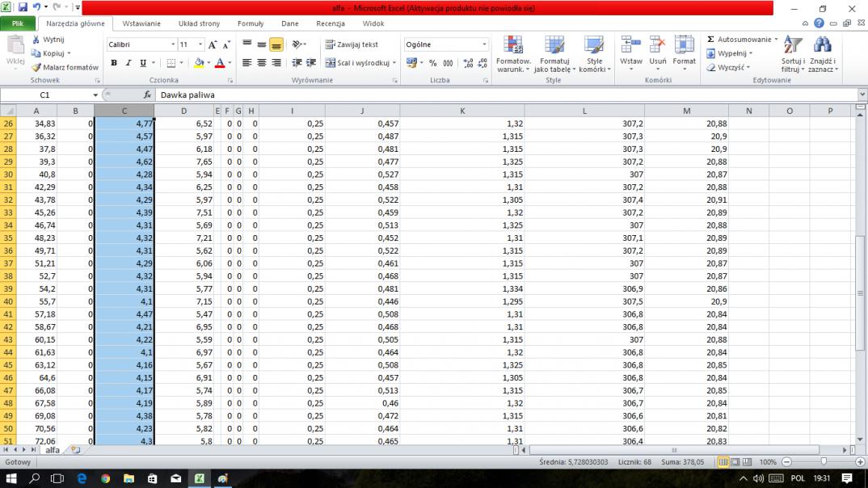Click the Usuń delete cells icon

point(658,46)
